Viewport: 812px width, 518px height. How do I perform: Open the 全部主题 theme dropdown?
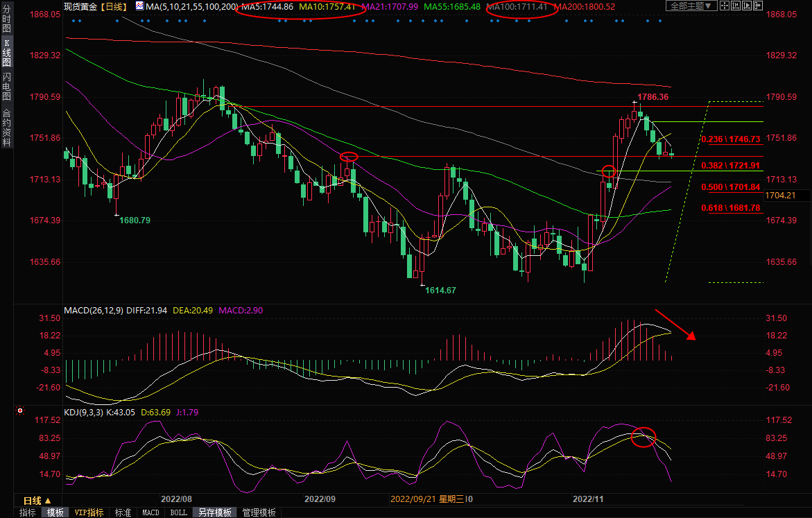click(691, 6)
